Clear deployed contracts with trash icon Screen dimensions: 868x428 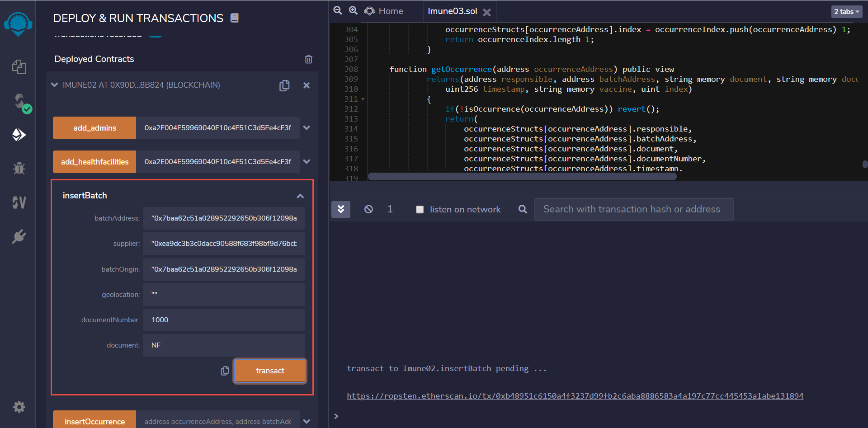(308, 59)
